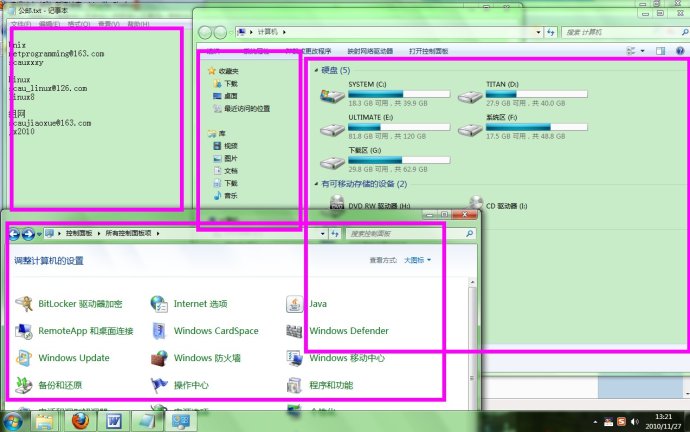Open 最近访问的位置 in navigation pane
The height and width of the screenshot is (432, 690).
coord(242,109)
